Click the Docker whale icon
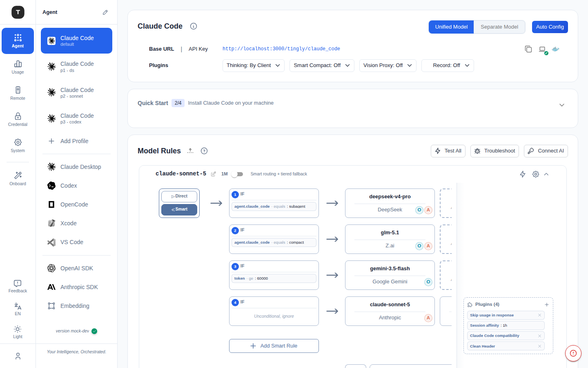This screenshot has height=368, width=588. click(555, 49)
